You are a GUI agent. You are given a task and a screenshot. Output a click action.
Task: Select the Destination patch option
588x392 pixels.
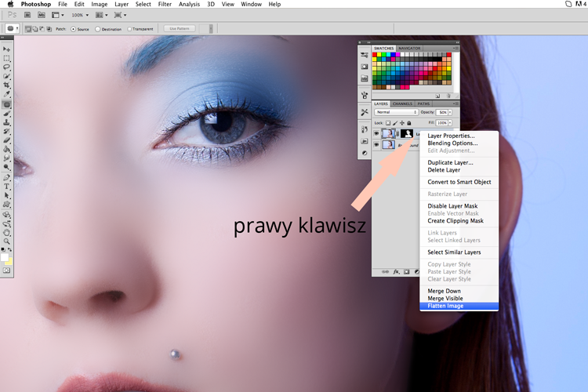(108, 29)
